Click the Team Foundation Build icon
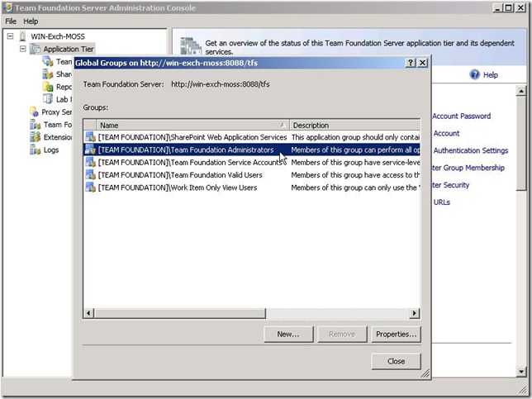532x399 pixels. point(35,125)
